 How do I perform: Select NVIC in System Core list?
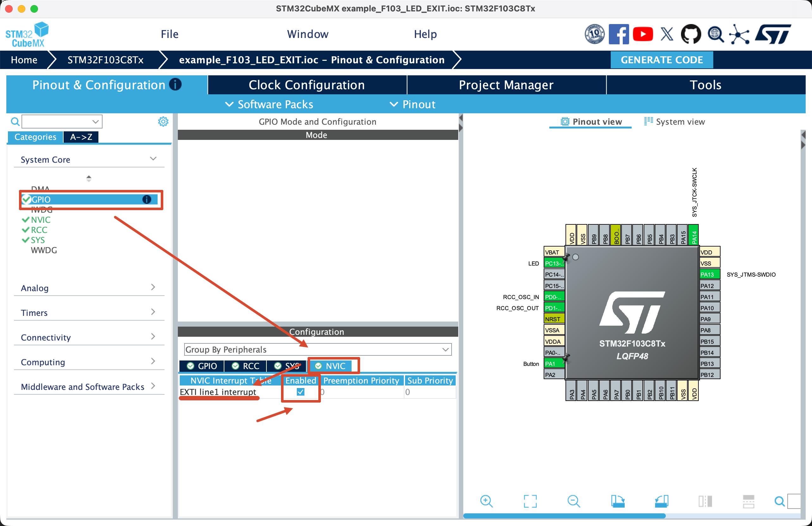[40, 220]
